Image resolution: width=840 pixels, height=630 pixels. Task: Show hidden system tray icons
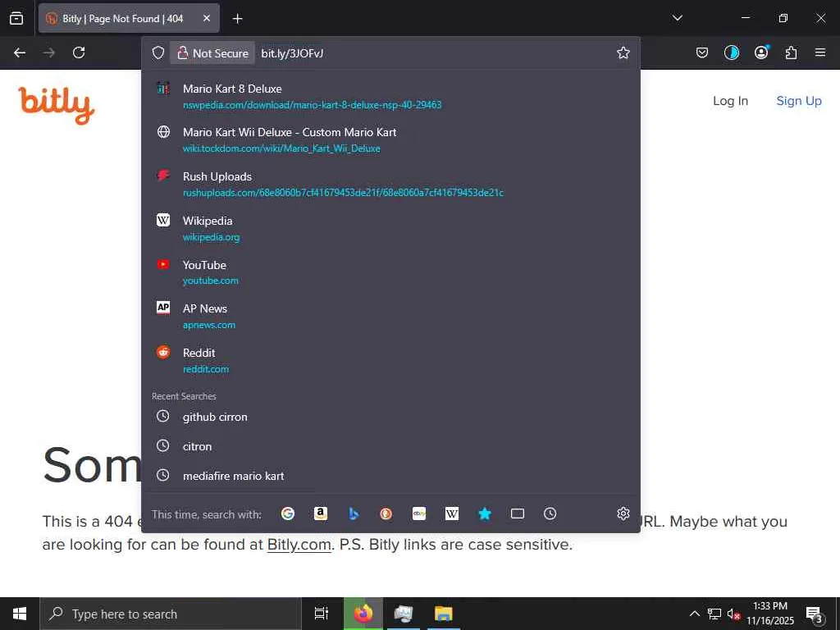pos(694,614)
